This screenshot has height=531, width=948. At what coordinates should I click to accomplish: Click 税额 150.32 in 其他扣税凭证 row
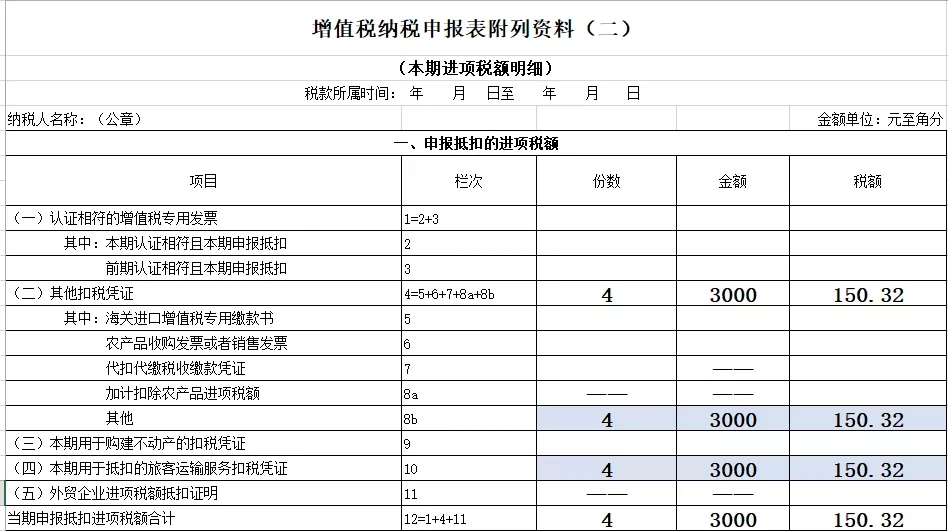coord(868,293)
